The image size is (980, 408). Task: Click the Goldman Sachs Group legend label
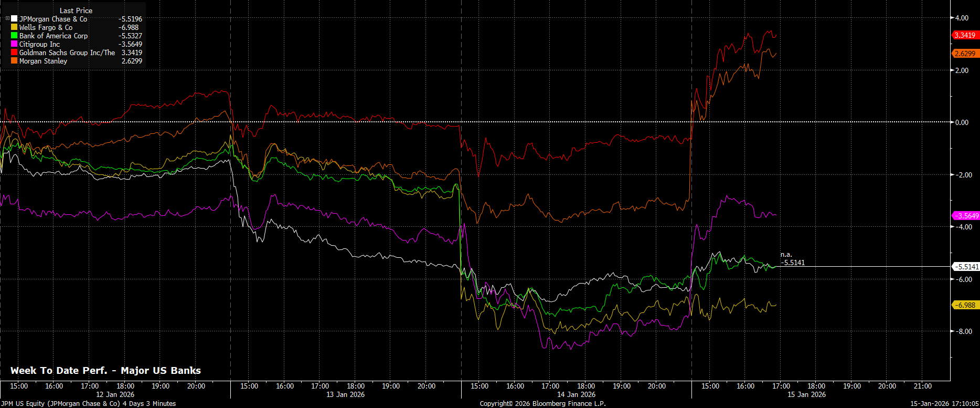tap(67, 53)
